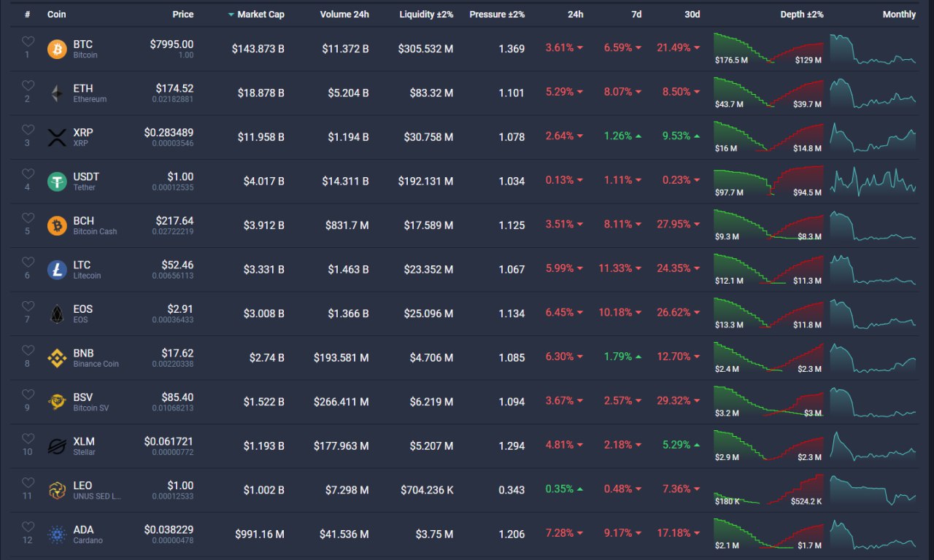Sort by Pressure ±2% column header
This screenshot has height=560, width=934.
tap(497, 15)
